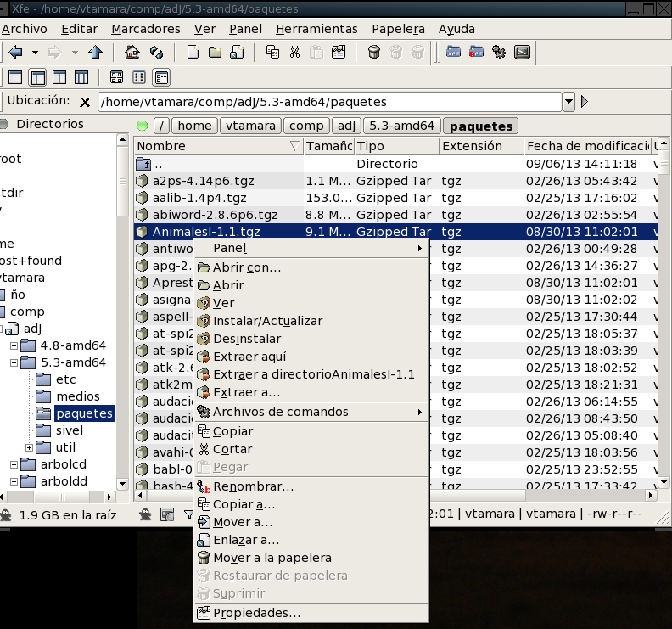Go to location with the arrow button

click(x=584, y=102)
